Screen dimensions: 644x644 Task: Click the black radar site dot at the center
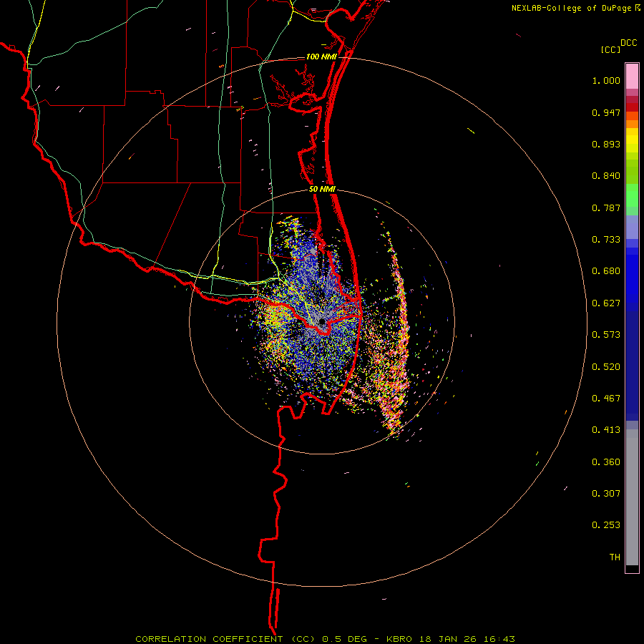[x=322, y=322]
